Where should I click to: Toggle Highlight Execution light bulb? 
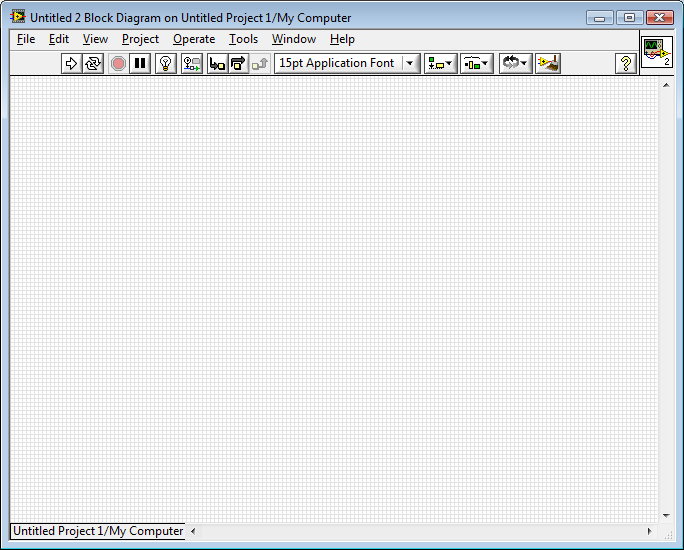tap(166, 64)
